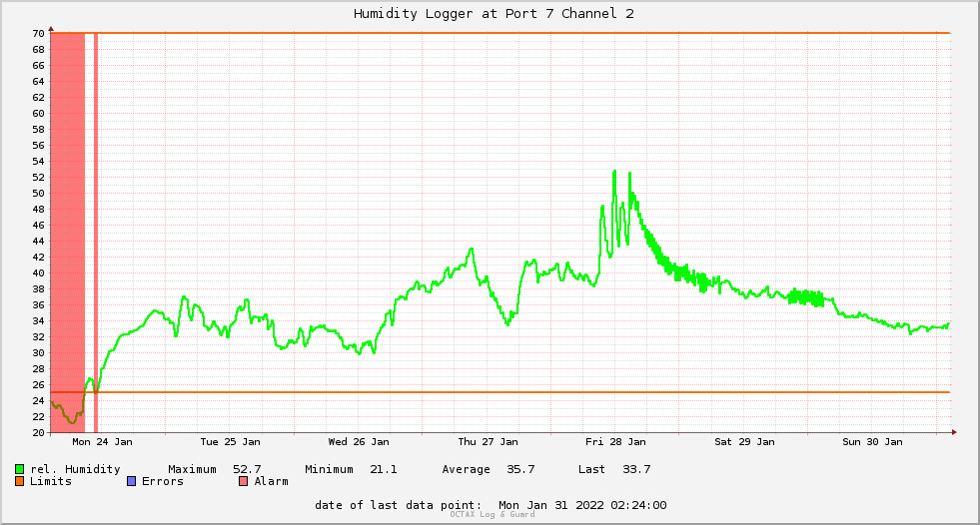
Task: Click the 'Average' statistic label
Action: point(466,469)
